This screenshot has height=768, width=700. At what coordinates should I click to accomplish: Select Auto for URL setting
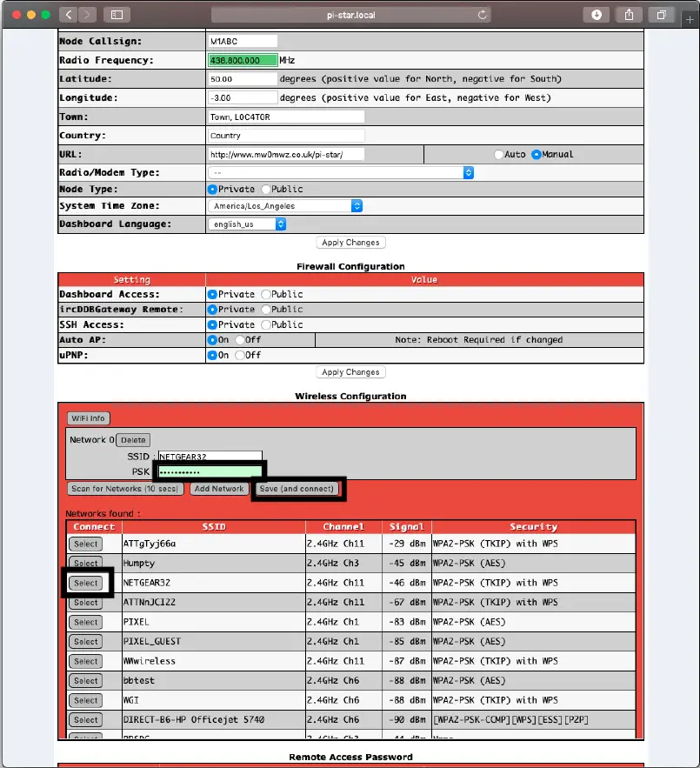coord(498,154)
